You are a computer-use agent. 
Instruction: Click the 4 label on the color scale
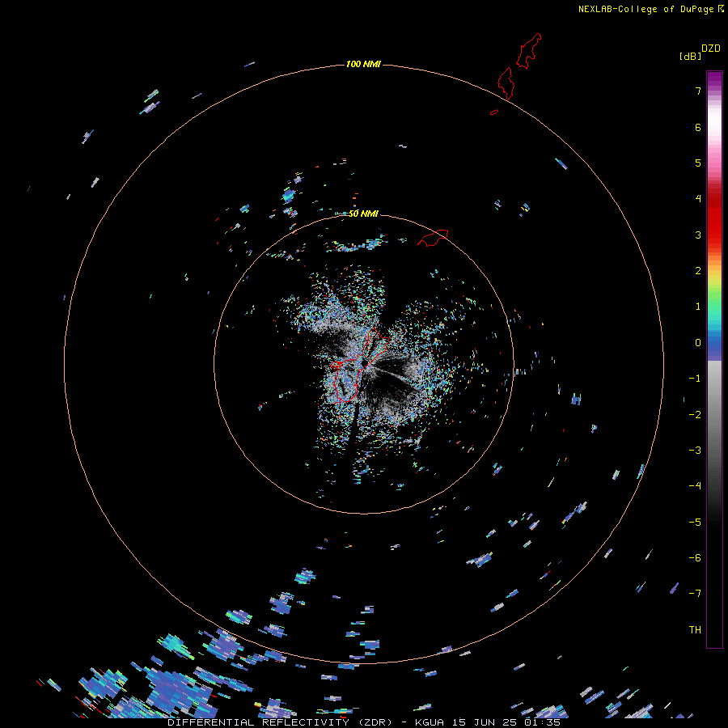pos(698,199)
